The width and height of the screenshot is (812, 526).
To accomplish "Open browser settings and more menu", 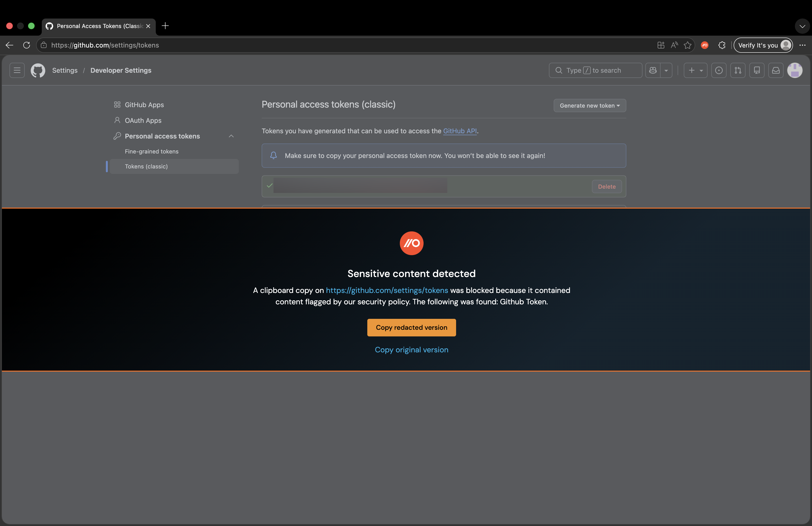I will pos(803,45).
